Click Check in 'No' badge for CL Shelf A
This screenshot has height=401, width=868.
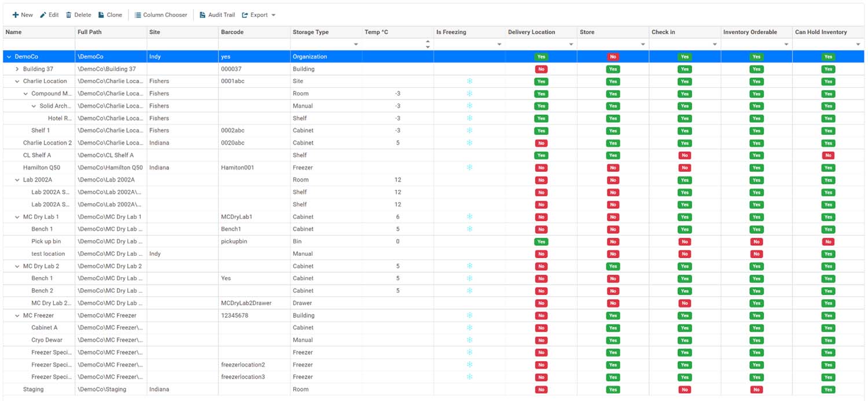(685, 155)
